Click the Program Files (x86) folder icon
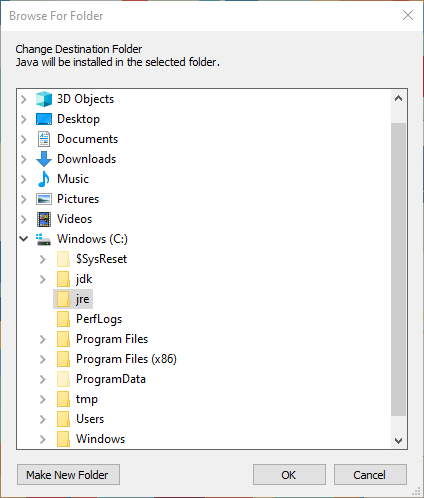The height and width of the screenshot is (498, 424). 63,359
